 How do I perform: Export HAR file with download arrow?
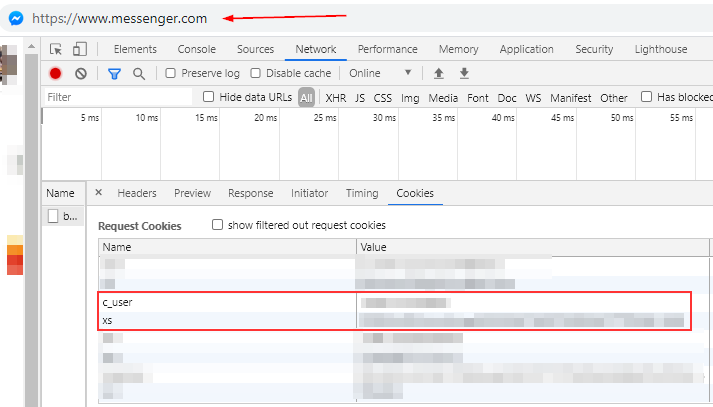click(x=464, y=73)
